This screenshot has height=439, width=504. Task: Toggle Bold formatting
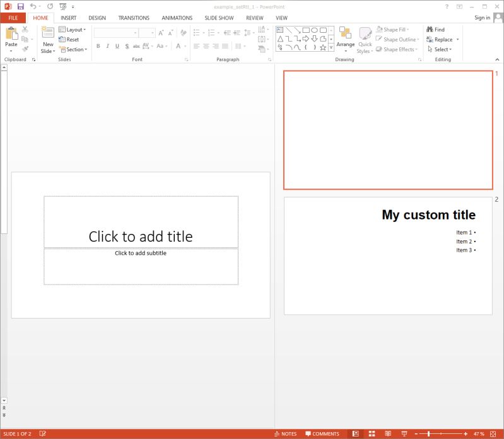pos(98,46)
